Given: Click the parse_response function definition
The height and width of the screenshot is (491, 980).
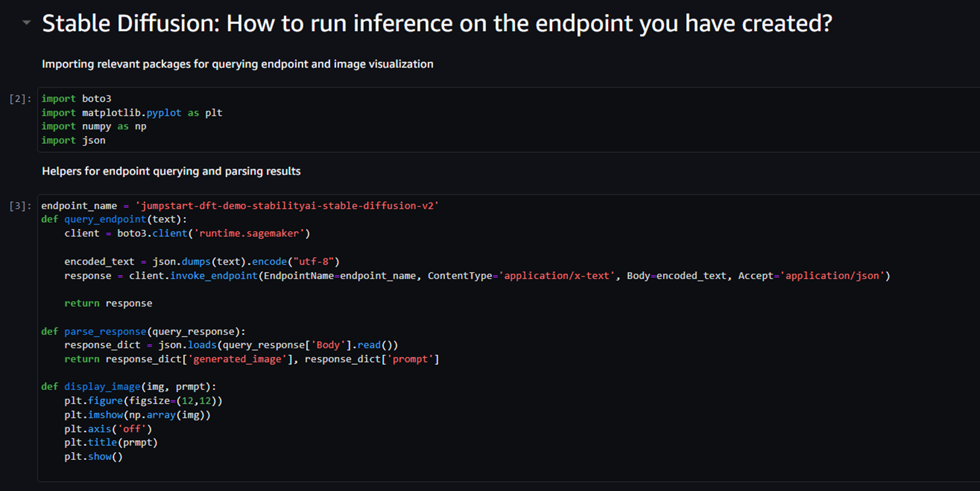Looking at the screenshot, I should click(x=104, y=331).
